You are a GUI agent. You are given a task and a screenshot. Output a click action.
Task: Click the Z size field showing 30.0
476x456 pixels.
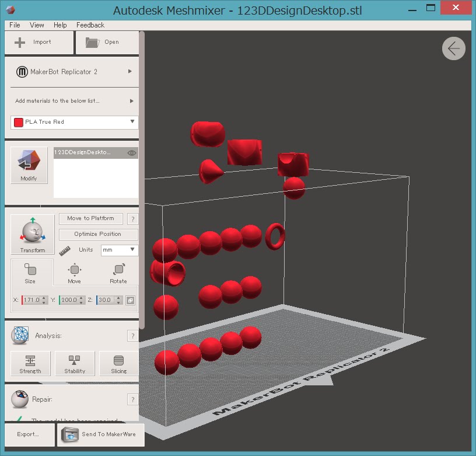point(106,300)
